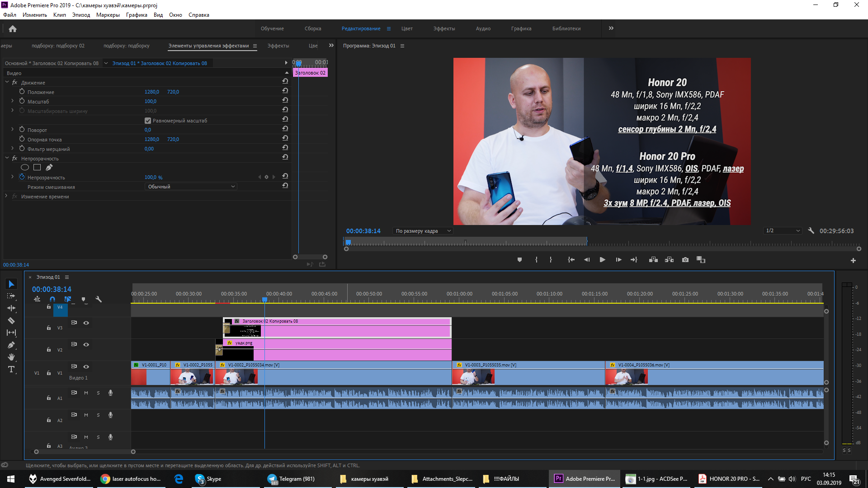Click the Lift button

[x=653, y=260]
